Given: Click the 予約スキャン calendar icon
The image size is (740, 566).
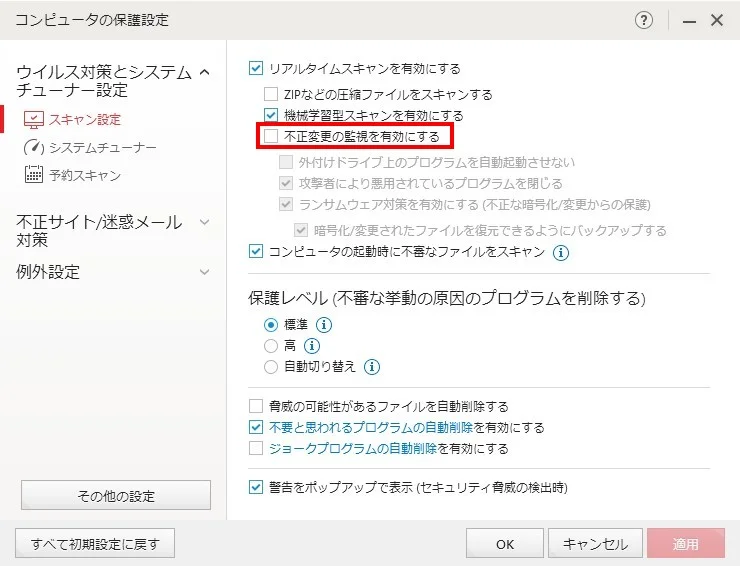Looking at the screenshot, I should pyautogui.click(x=34, y=175).
